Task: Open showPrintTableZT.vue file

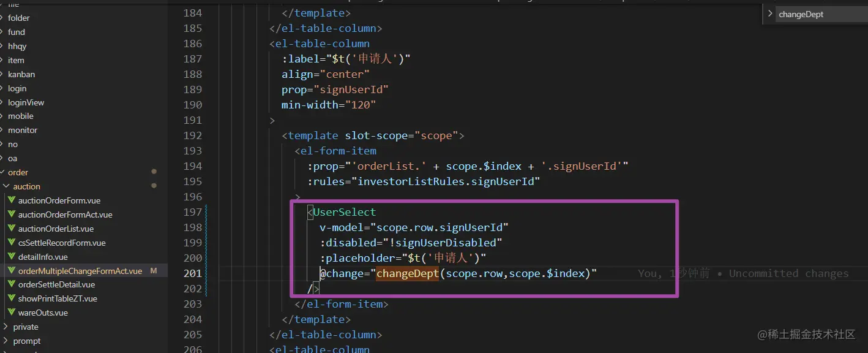Action: click(58, 298)
